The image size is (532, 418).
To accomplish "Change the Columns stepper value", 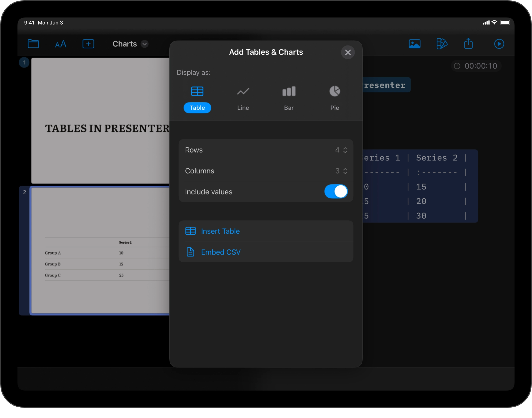I will [x=345, y=171].
